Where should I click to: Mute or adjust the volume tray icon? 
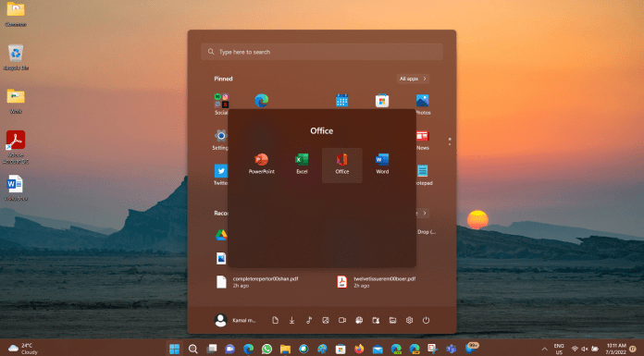(585, 349)
